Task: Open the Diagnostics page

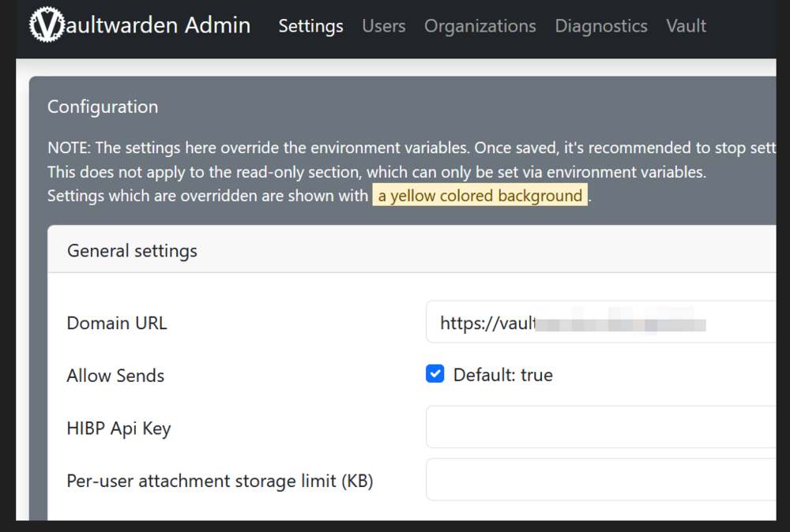Action: pos(601,26)
